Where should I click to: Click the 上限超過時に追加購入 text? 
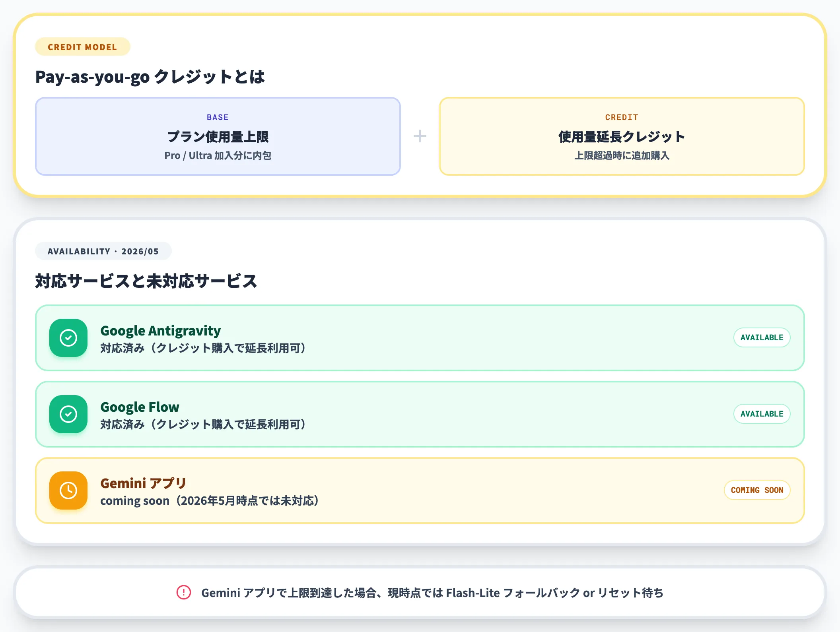[x=622, y=155]
